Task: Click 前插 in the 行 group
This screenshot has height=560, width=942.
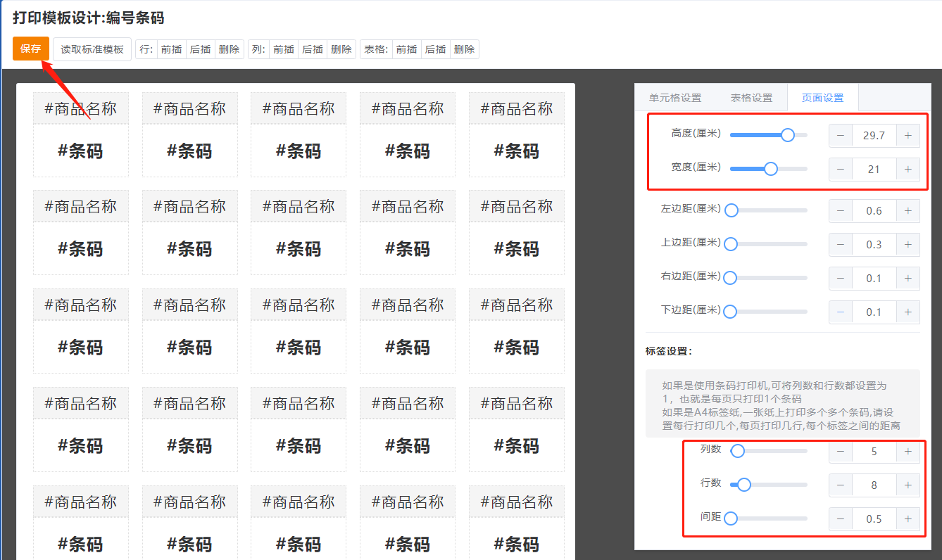Action: click(171, 49)
